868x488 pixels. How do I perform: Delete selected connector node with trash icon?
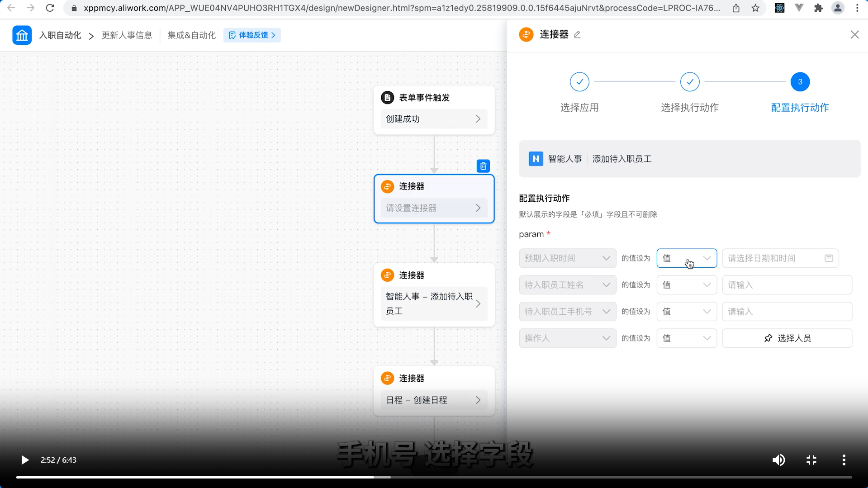click(x=483, y=166)
